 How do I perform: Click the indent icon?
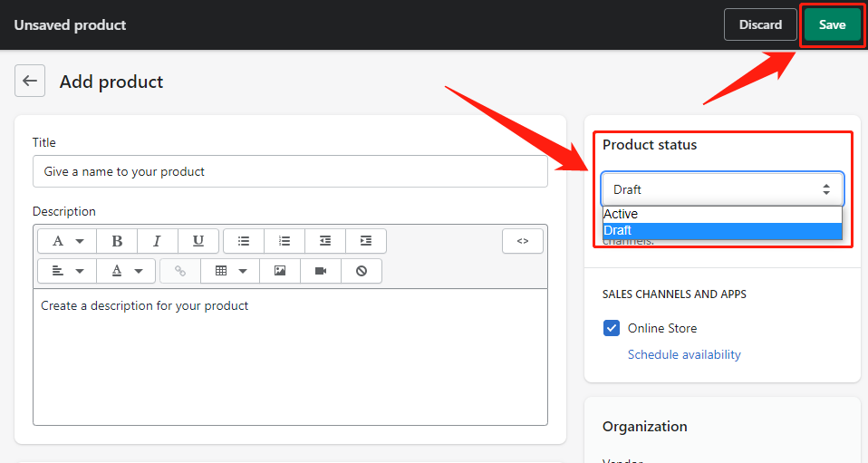(366, 241)
